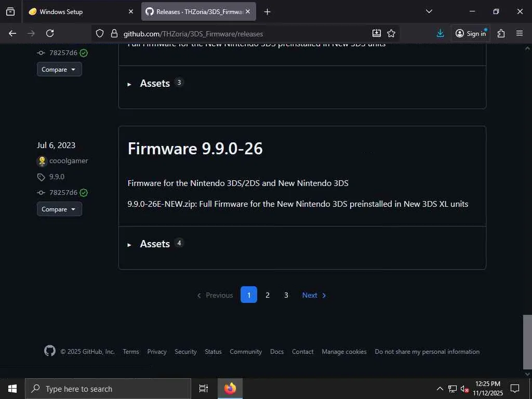This screenshot has width=532, height=399.
Task: Close the Releases THZoria tab
Action: 248,11
